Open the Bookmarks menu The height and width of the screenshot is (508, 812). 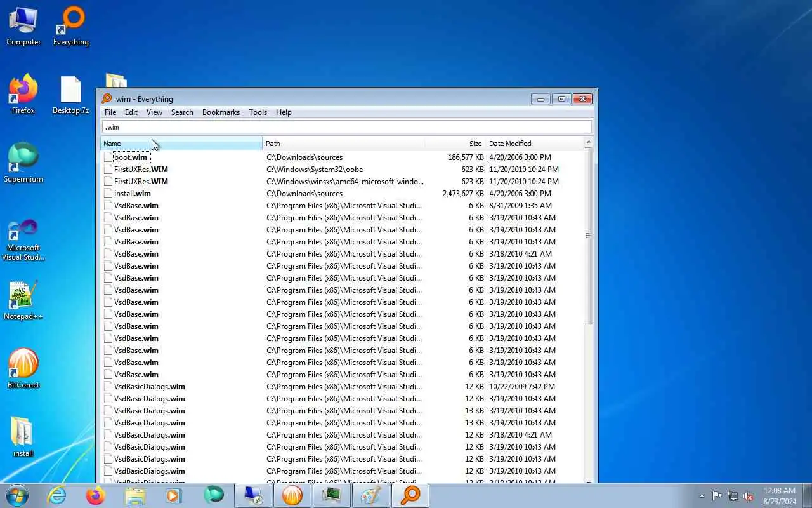coord(221,112)
